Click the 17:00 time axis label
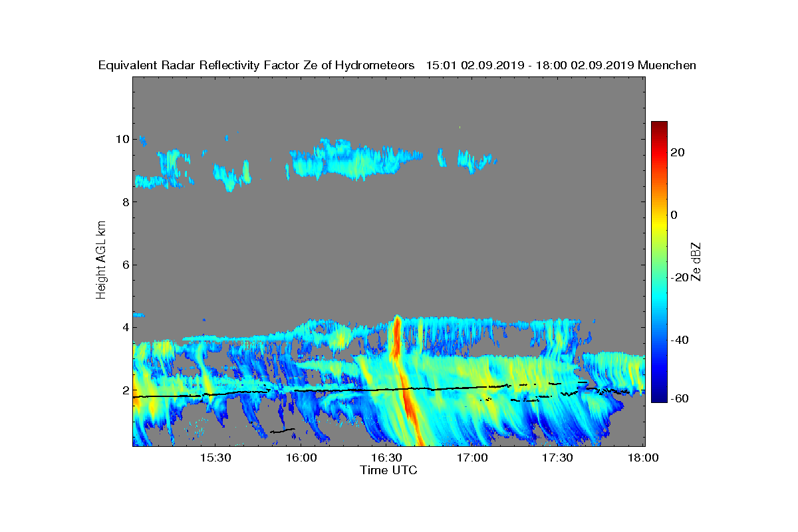Viewport: 798px width, 532px height. (x=473, y=458)
